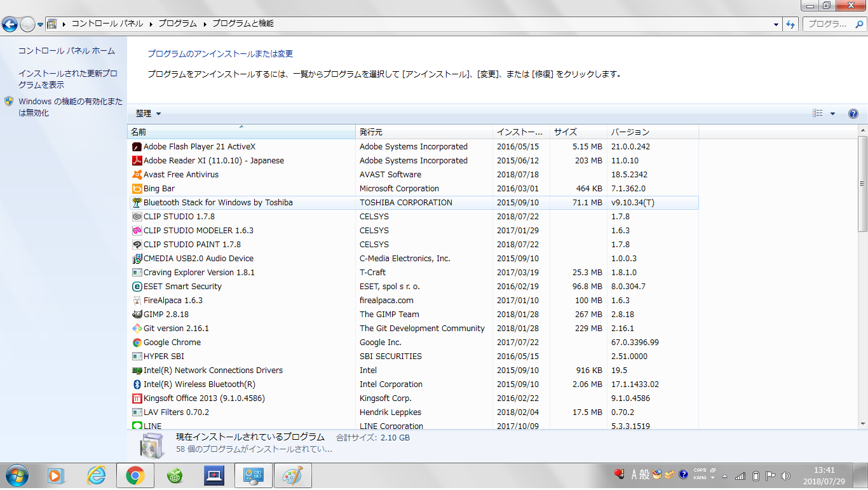Click the GIMP 2.8.18 icon
The height and width of the screenshot is (490, 868).
point(137,315)
